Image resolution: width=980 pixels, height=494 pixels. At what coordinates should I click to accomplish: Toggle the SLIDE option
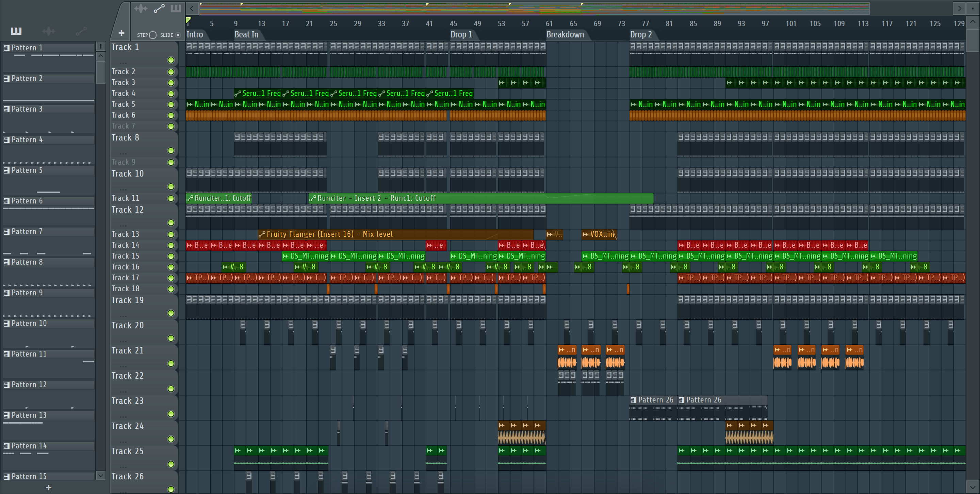click(x=178, y=35)
